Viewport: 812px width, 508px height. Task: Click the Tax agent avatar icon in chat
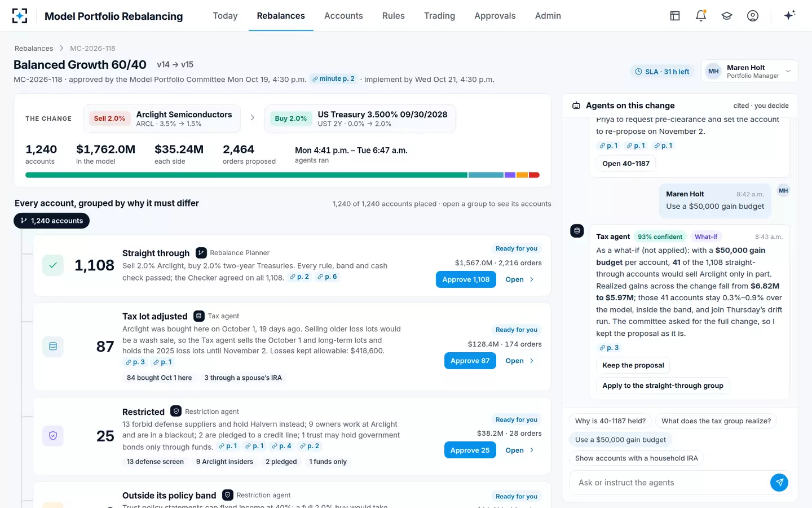click(577, 231)
